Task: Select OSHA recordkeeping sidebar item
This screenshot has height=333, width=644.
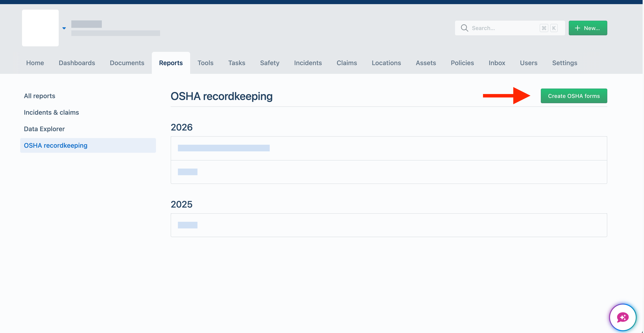Action: [x=88, y=145]
